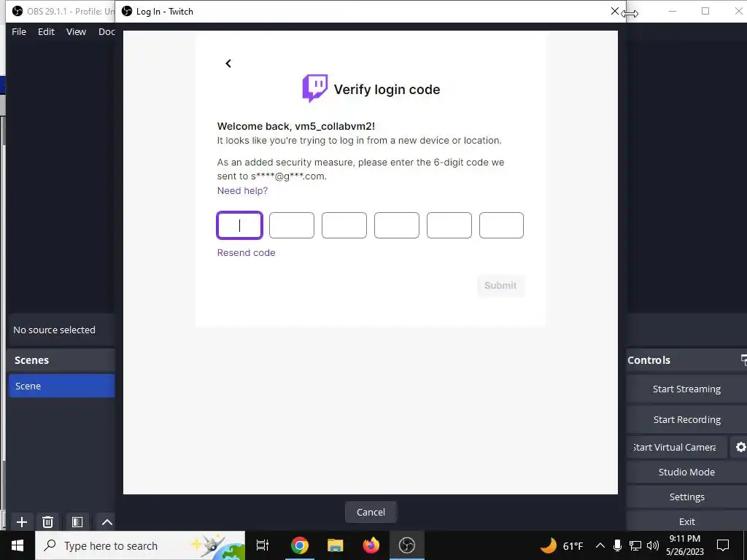Click the Scenes panel header
The height and width of the screenshot is (560, 747).
click(x=61, y=360)
